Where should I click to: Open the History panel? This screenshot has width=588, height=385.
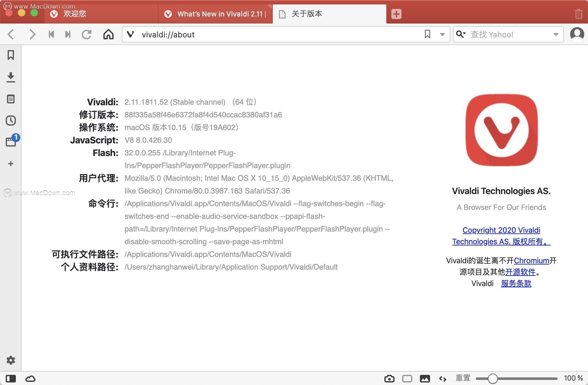point(11,121)
